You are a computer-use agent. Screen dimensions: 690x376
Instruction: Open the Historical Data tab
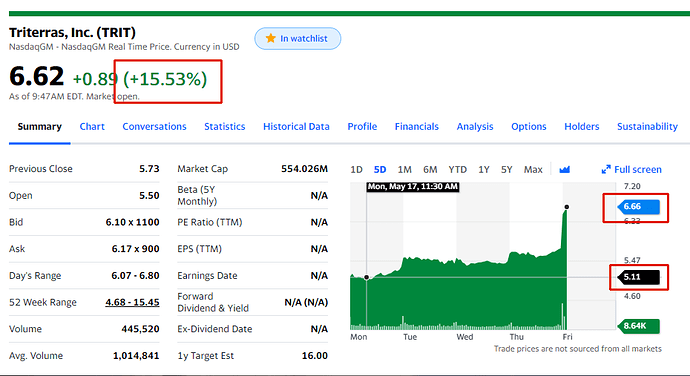click(x=296, y=127)
